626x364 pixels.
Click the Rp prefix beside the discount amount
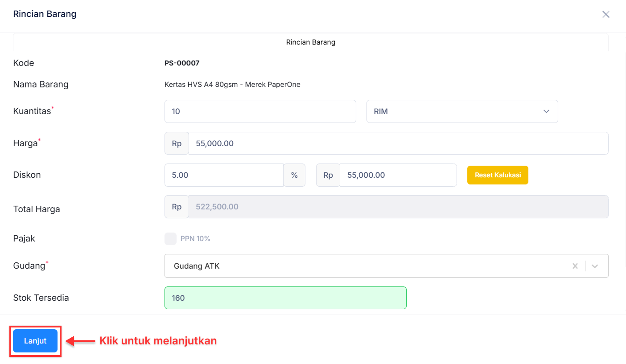point(328,175)
